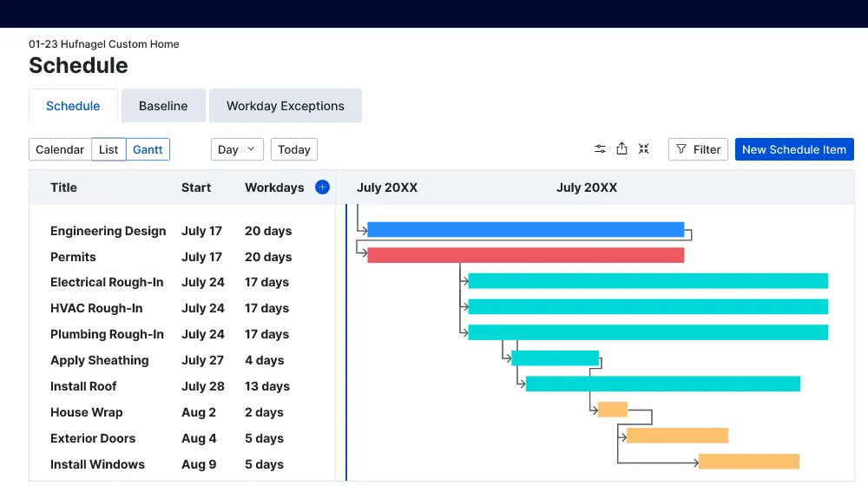Open the Day timescale dropdown
Image resolution: width=868 pixels, height=499 pixels.
click(237, 149)
